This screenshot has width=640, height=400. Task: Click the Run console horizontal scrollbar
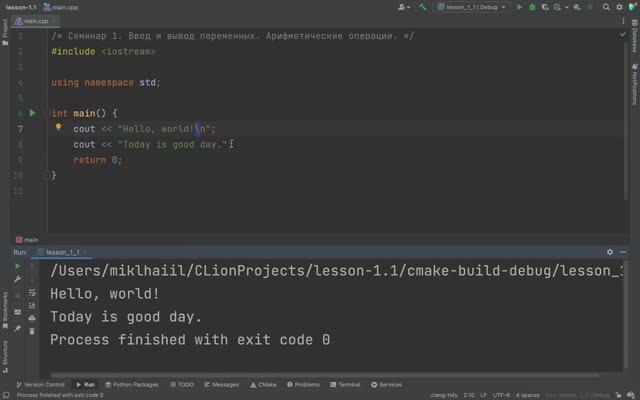click(324, 375)
